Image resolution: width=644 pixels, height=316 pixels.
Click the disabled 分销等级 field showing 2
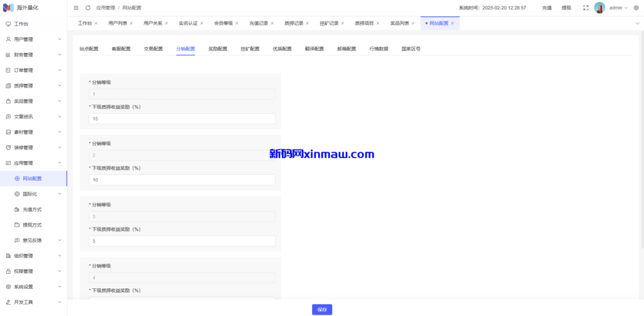point(182,155)
